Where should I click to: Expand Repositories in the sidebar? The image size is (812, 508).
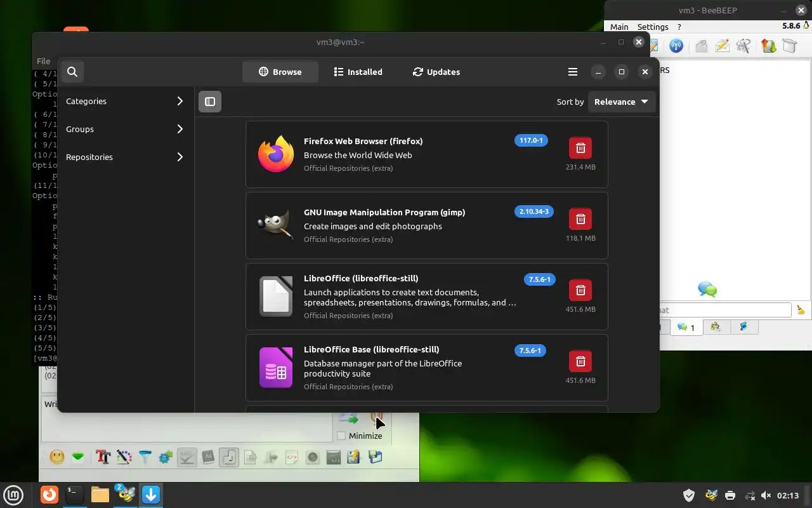(x=125, y=157)
